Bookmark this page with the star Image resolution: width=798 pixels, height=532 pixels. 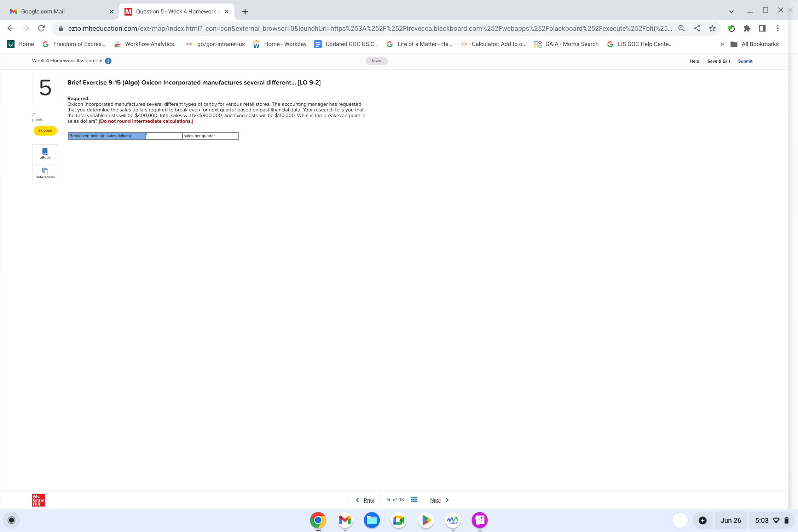[712, 28]
